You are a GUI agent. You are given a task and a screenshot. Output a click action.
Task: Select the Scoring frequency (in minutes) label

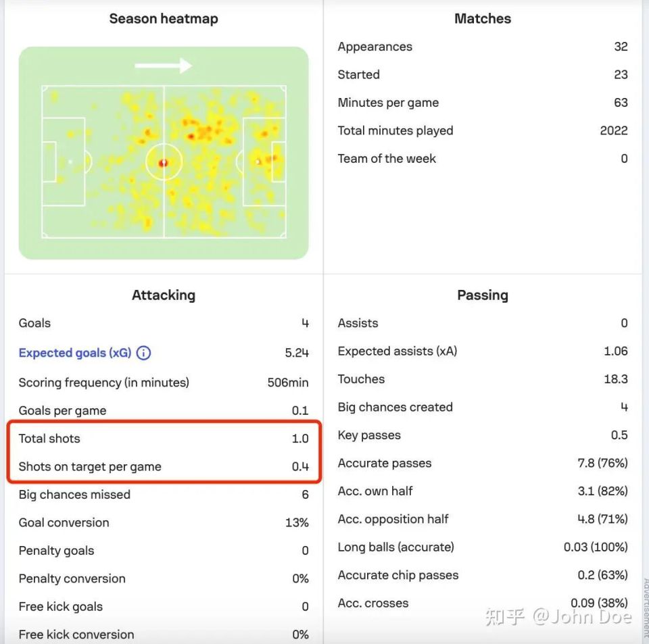click(x=104, y=382)
